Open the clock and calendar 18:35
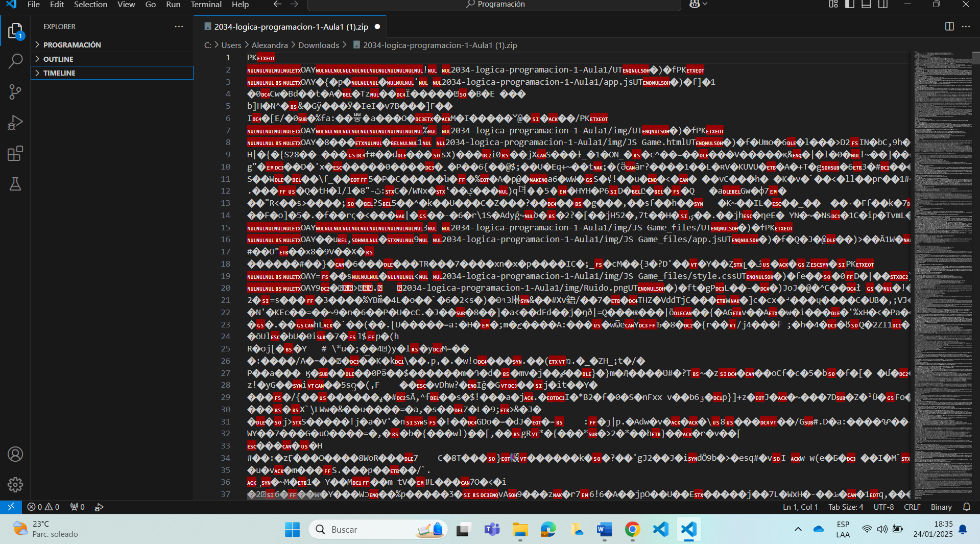 [933, 529]
